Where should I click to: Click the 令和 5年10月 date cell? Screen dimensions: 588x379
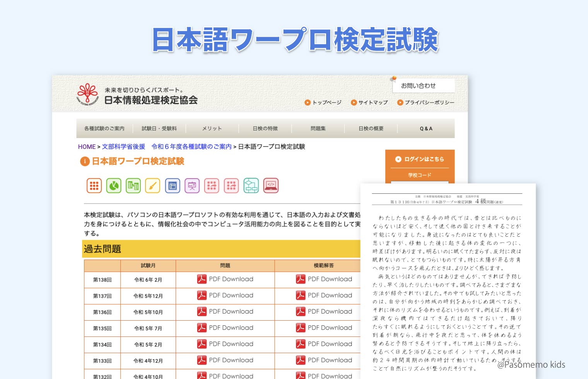(x=148, y=312)
